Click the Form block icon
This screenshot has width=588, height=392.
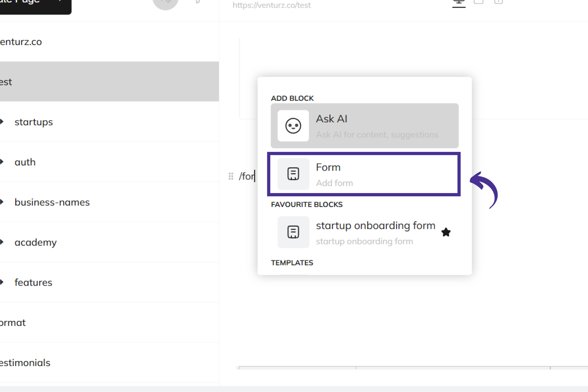(x=293, y=174)
